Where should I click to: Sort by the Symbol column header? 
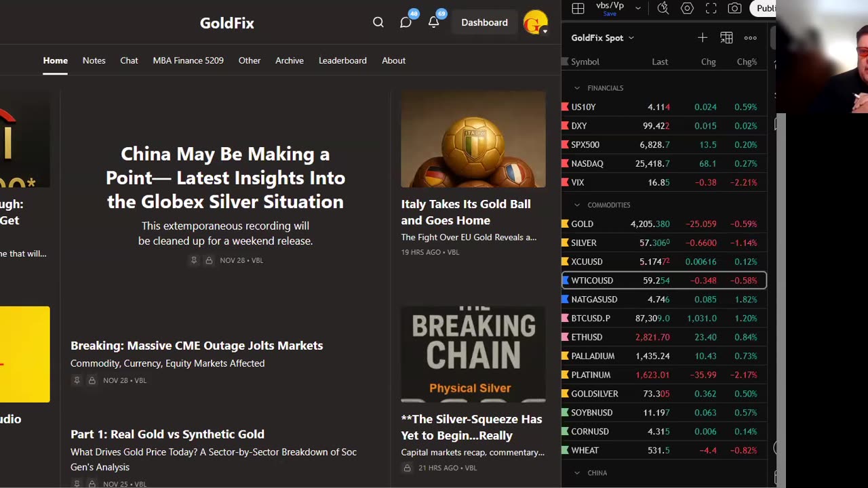click(x=585, y=62)
